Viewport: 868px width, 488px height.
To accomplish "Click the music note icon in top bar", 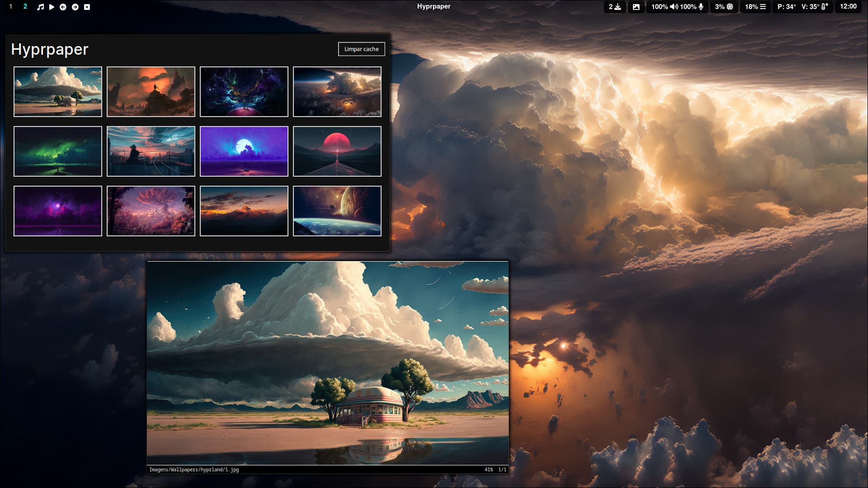I will [41, 7].
